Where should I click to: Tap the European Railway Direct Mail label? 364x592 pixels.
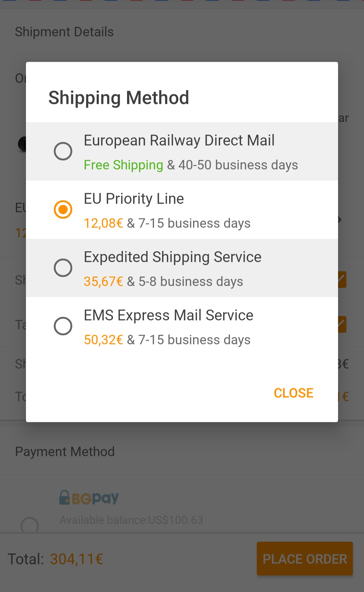pyautogui.click(x=179, y=141)
